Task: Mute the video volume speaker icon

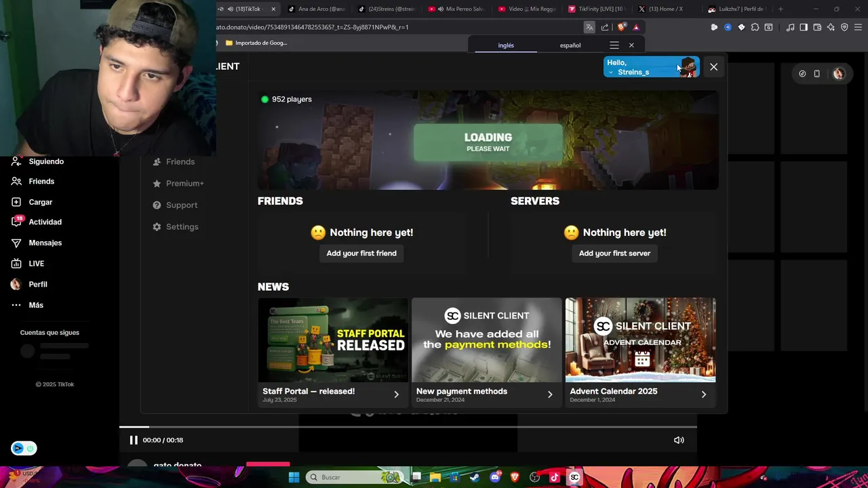Action: pos(679,440)
